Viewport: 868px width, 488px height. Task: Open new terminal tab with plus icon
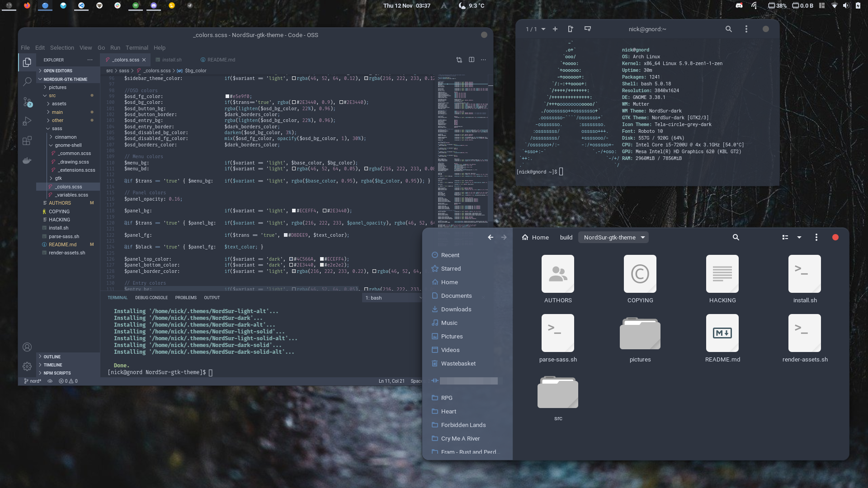pyautogui.click(x=555, y=29)
